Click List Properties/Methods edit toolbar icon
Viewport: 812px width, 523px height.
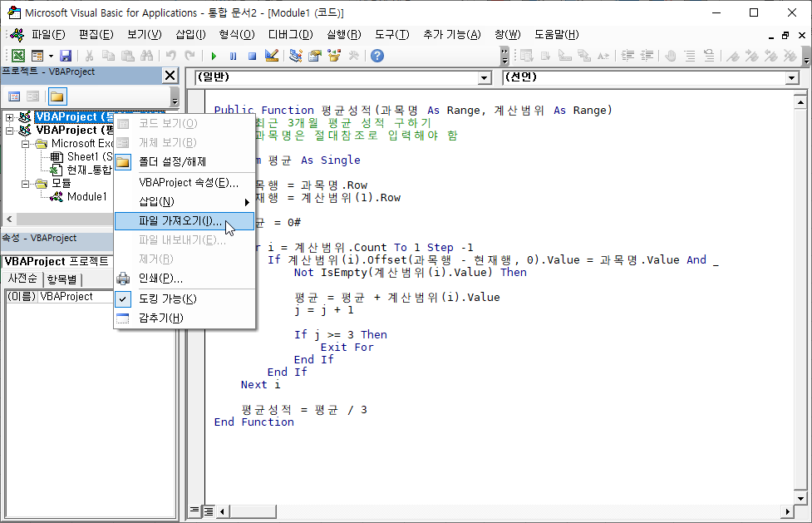tap(527, 56)
